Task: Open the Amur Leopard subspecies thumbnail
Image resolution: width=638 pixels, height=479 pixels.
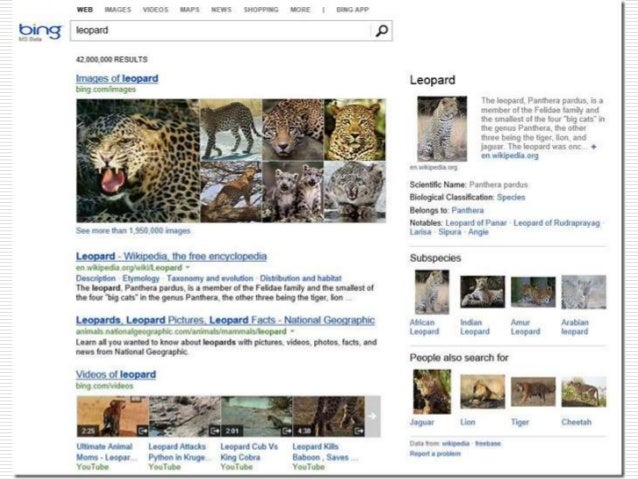Action: point(533,292)
